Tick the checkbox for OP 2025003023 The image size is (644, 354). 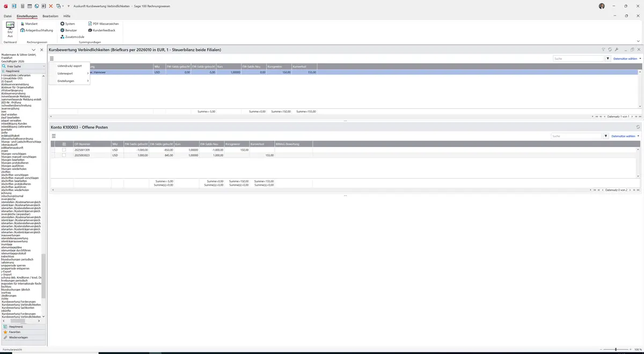(x=64, y=155)
